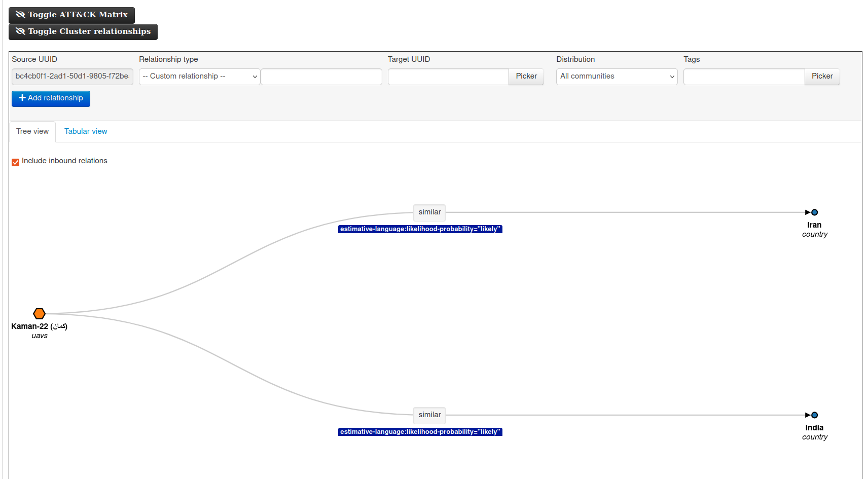Image resolution: width=868 pixels, height=479 pixels.
Task: Click the 'similar' label on the India edge
Action: [429, 415]
